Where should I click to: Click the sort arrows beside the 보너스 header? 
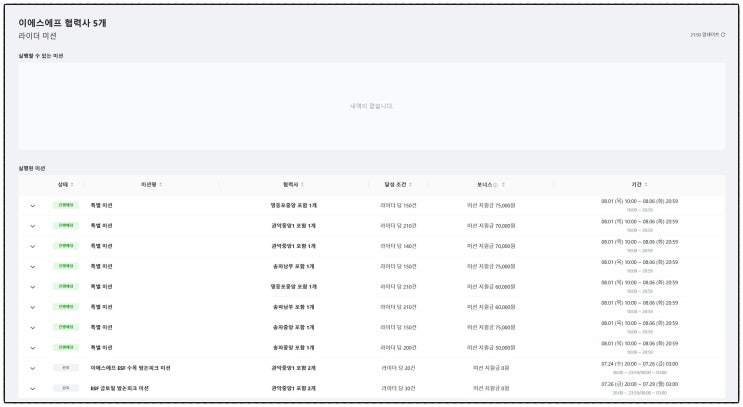click(x=503, y=184)
